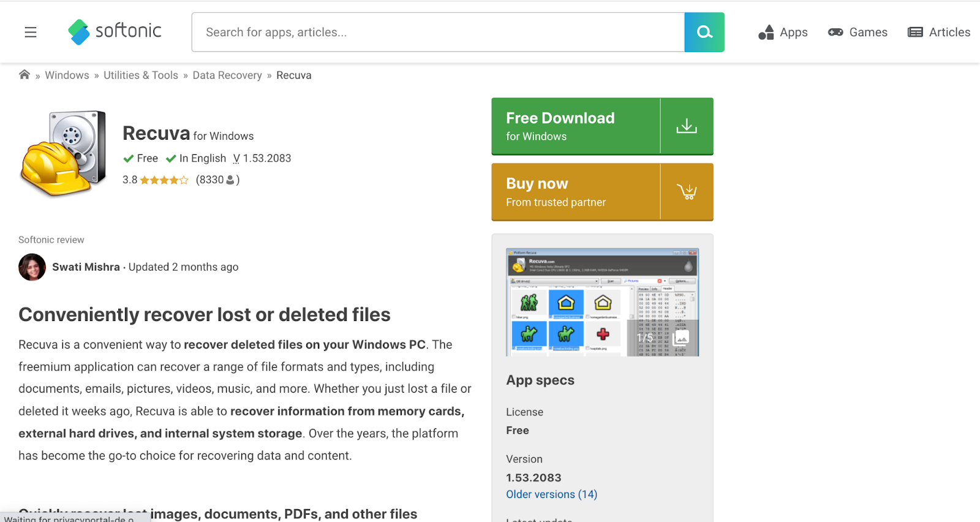The image size is (980, 522).
Task: Click the 'In English' label
Action: 203,158
